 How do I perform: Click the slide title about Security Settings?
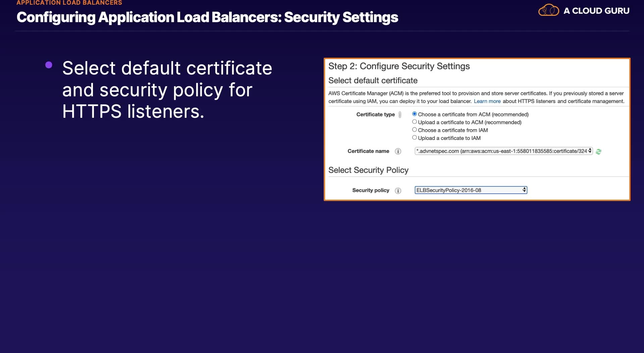207,17
